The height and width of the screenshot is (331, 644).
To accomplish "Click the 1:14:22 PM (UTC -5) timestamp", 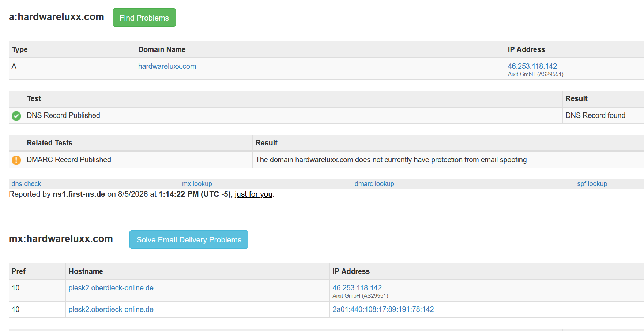I will click(195, 194).
